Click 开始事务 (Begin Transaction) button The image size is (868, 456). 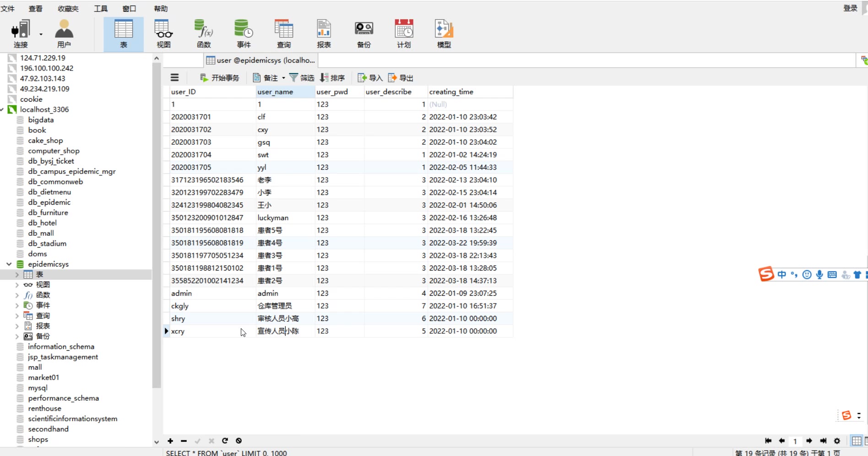click(220, 78)
